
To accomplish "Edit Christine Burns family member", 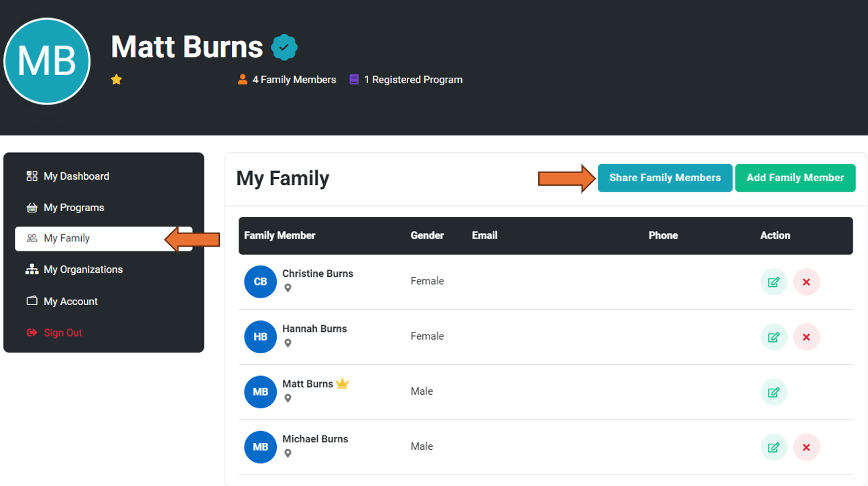I will tap(773, 282).
